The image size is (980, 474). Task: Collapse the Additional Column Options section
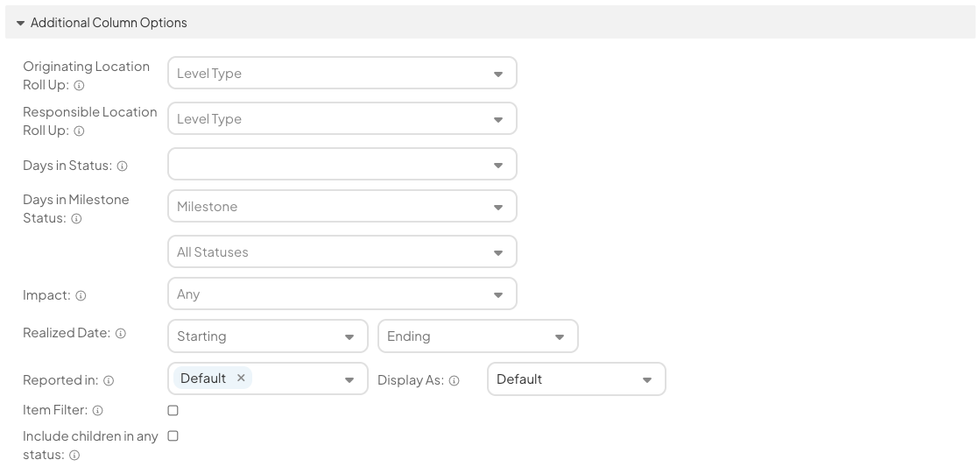20,23
